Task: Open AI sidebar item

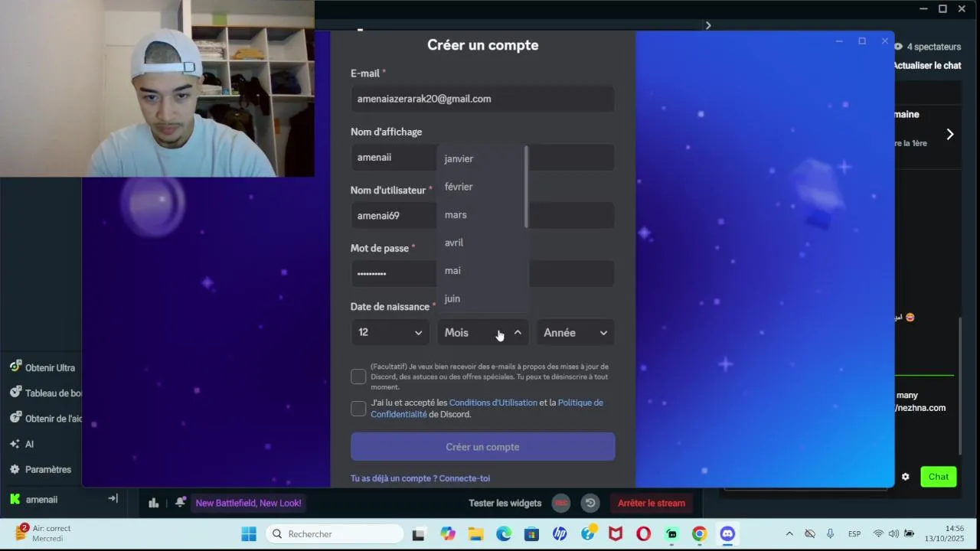Action: [x=22, y=444]
